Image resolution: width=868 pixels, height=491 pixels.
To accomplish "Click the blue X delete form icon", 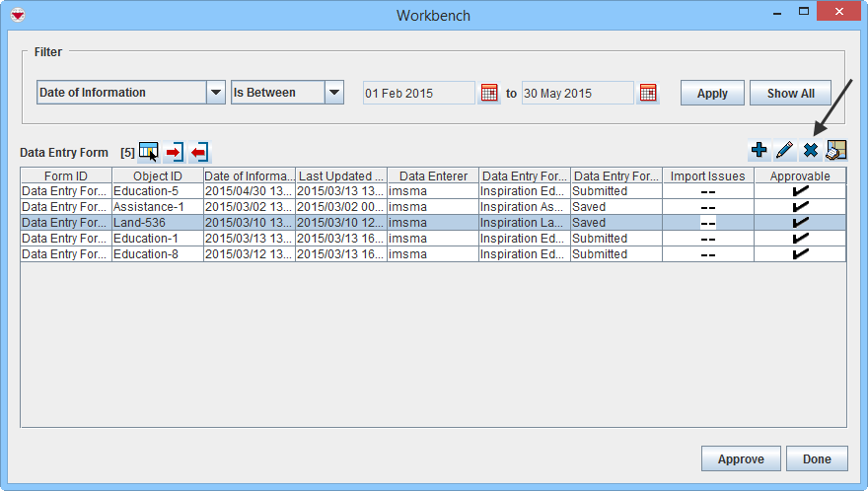I will point(811,150).
